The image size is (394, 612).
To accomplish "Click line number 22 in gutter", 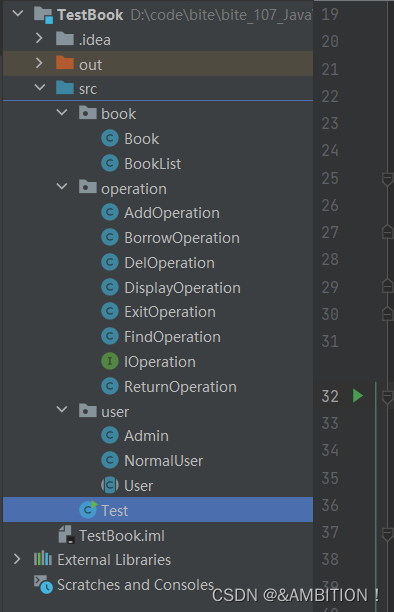I will 330,96.
